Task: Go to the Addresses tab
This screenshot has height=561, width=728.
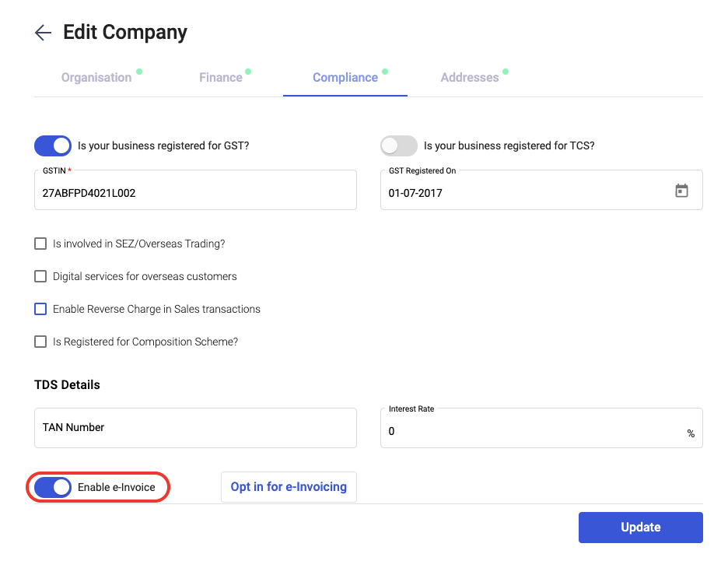Action: (x=470, y=78)
